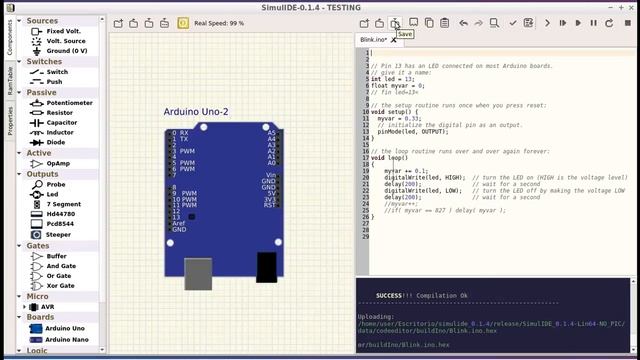Save the Blink.ino file with Save icon
The width and height of the screenshot is (640, 360).
point(395,23)
